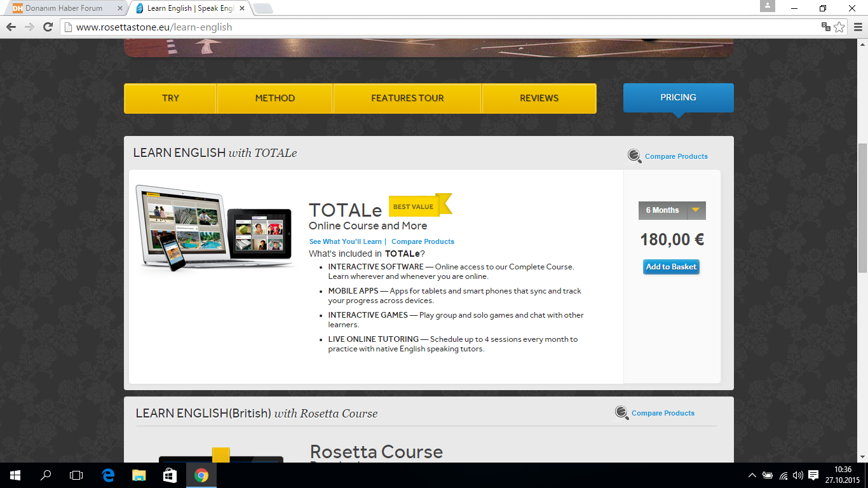Viewport: 868px width, 488px height.
Task: Switch to the METHOD tab
Action: tap(275, 98)
